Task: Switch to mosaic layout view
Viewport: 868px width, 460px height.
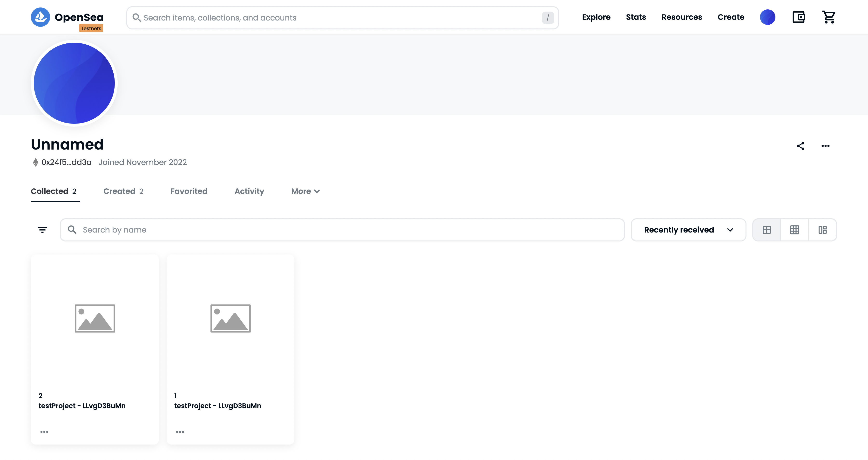Action: [x=822, y=230]
